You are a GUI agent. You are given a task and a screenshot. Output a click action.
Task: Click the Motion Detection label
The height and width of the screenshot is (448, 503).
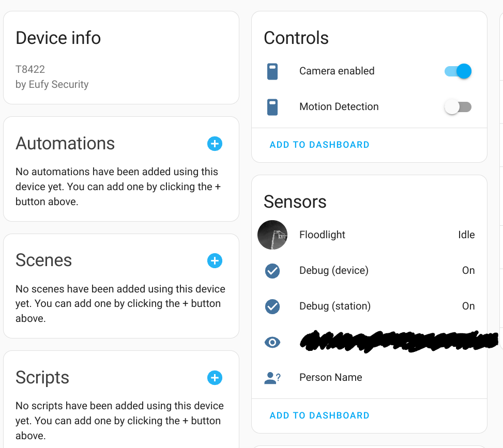339,106
